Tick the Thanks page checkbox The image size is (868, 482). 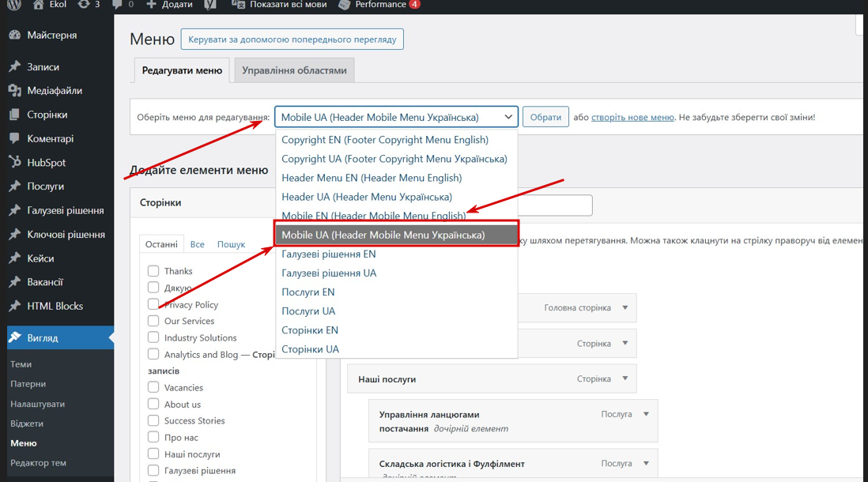pos(153,270)
